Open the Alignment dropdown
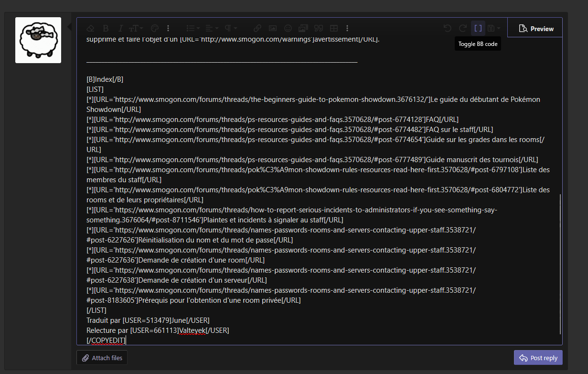 (212, 28)
